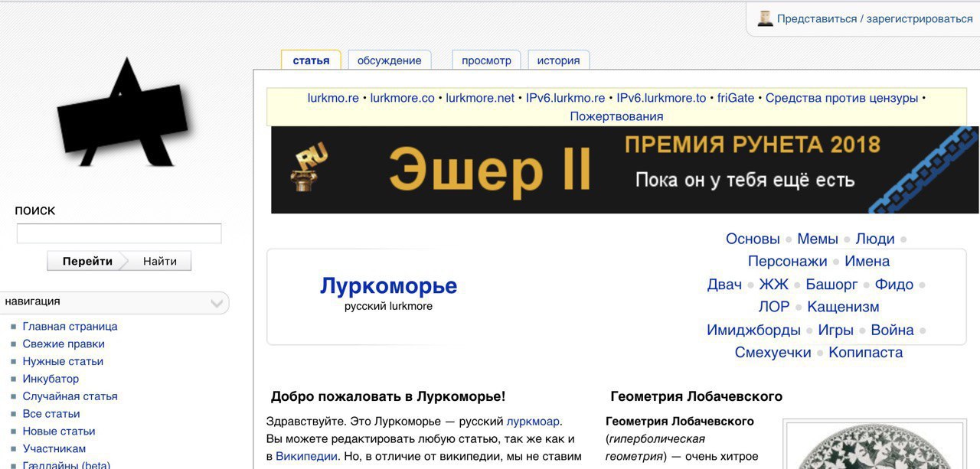The width and height of the screenshot is (980, 469).
Task: Open the Имиджборды category link
Action: point(753,330)
